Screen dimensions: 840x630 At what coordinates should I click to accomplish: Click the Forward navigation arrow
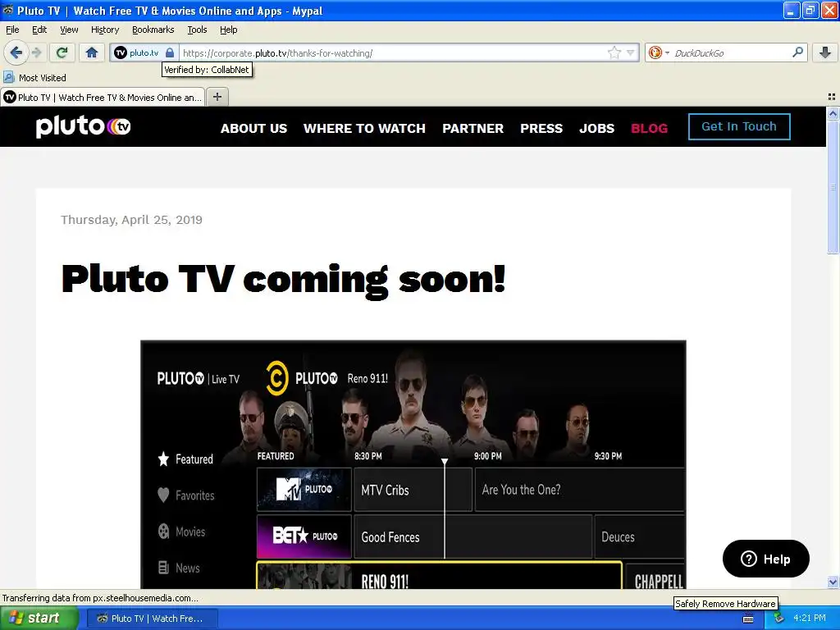[x=36, y=52]
